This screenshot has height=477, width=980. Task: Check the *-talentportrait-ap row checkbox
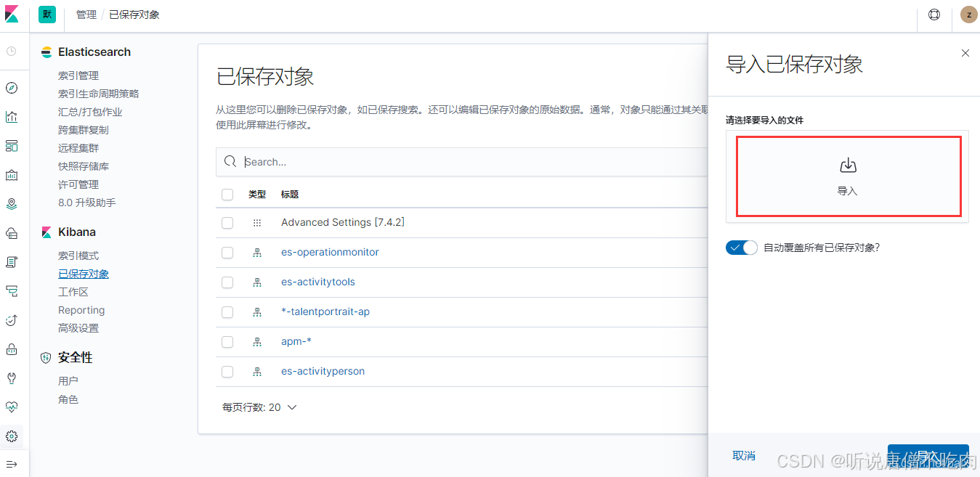coord(227,312)
